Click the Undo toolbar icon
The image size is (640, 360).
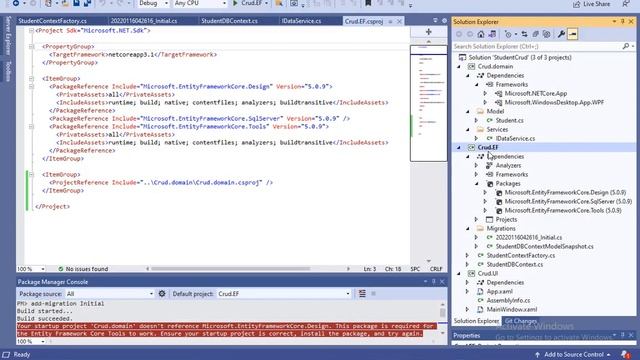pyautogui.click(x=102, y=3)
